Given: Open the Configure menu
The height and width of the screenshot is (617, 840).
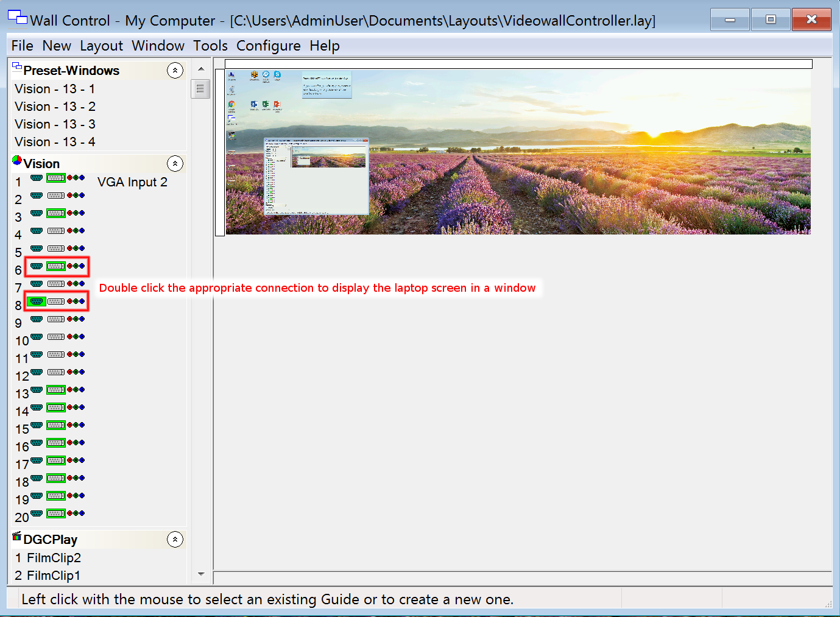Looking at the screenshot, I should click(x=268, y=46).
